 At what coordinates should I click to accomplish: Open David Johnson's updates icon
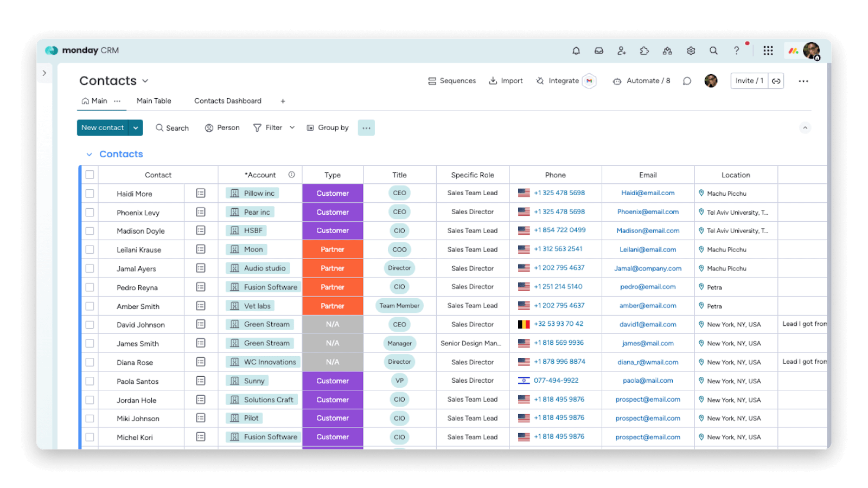(x=201, y=324)
